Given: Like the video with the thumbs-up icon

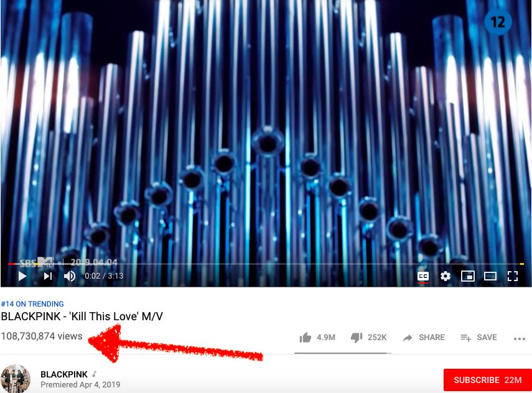Looking at the screenshot, I should click(x=306, y=338).
